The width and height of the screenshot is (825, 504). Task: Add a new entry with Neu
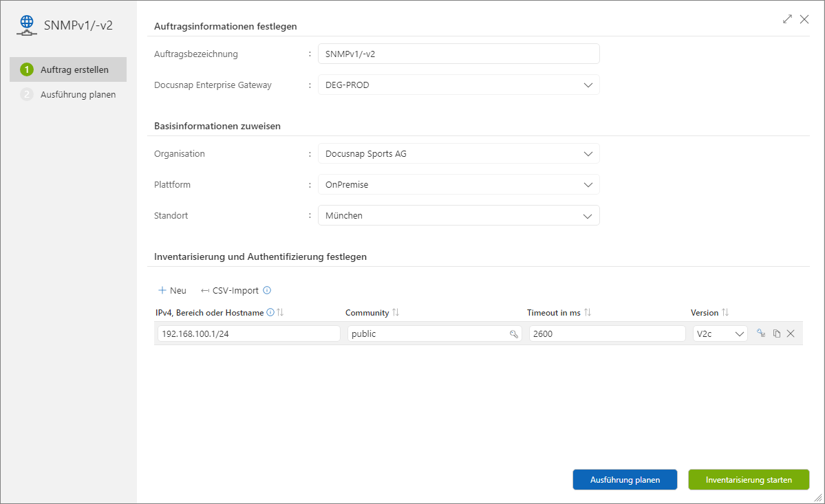[x=173, y=290]
